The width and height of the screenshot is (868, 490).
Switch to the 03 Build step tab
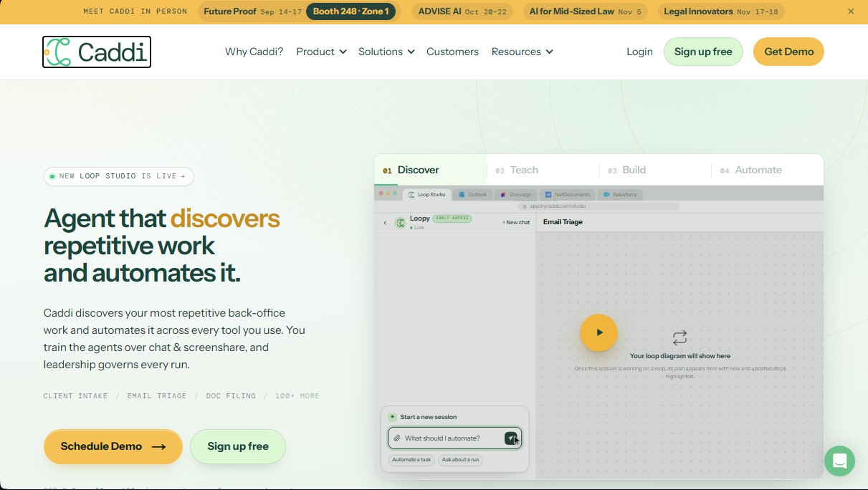(x=655, y=170)
